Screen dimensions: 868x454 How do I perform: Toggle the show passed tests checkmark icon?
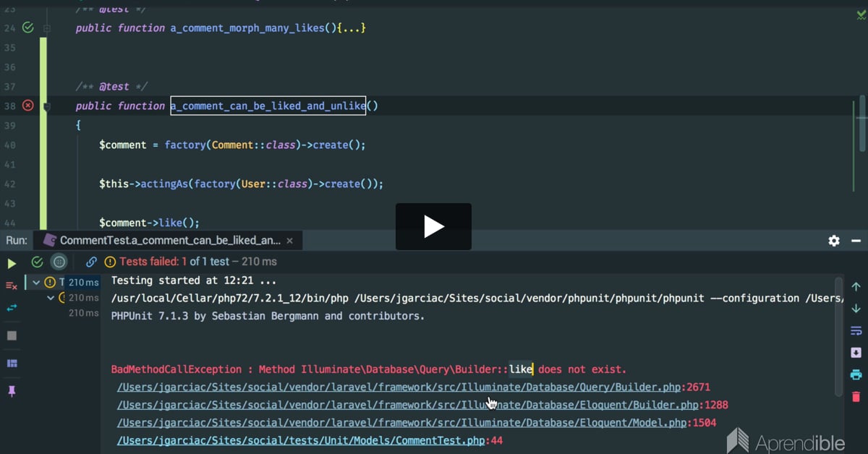click(37, 262)
